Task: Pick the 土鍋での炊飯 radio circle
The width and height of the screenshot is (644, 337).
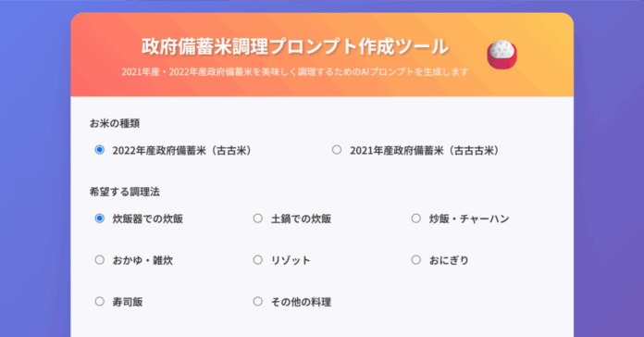Action: click(x=258, y=218)
